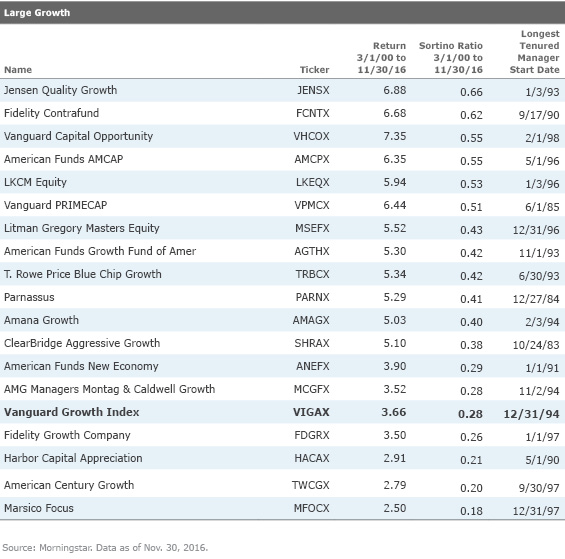Click the AMCPX ticker
565x559 pixels.
tap(312, 159)
